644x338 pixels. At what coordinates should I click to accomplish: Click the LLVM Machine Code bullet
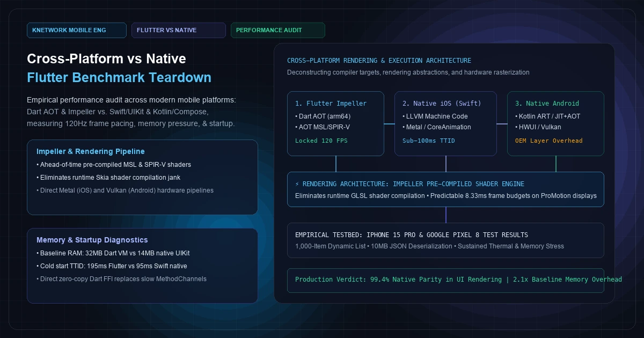pos(435,116)
